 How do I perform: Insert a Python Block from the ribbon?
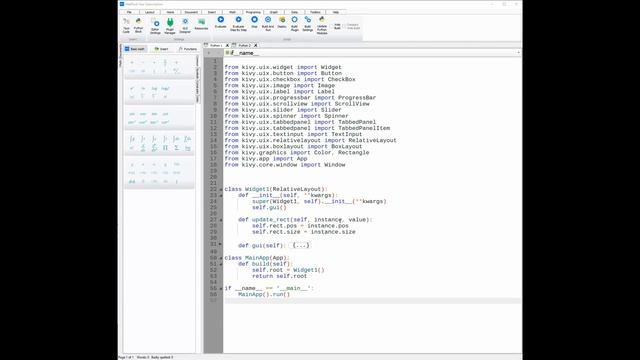pyautogui.click(x=138, y=25)
